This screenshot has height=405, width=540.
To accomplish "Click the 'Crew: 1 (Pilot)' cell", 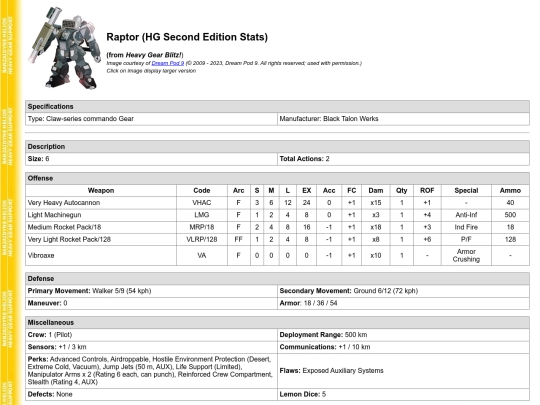I will coord(151,335).
